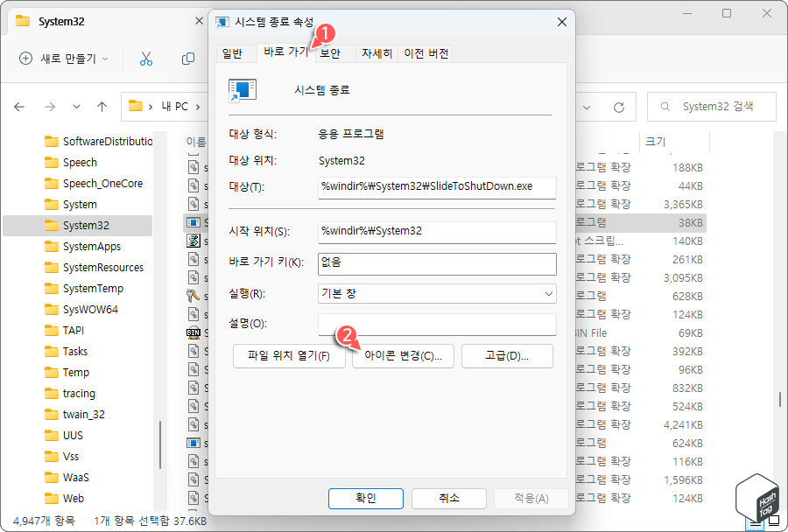Viewport: 788px width, 532px height.
Task: Click the Cut (scissors) icon in Explorer toolbar
Action: click(x=145, y=58)
